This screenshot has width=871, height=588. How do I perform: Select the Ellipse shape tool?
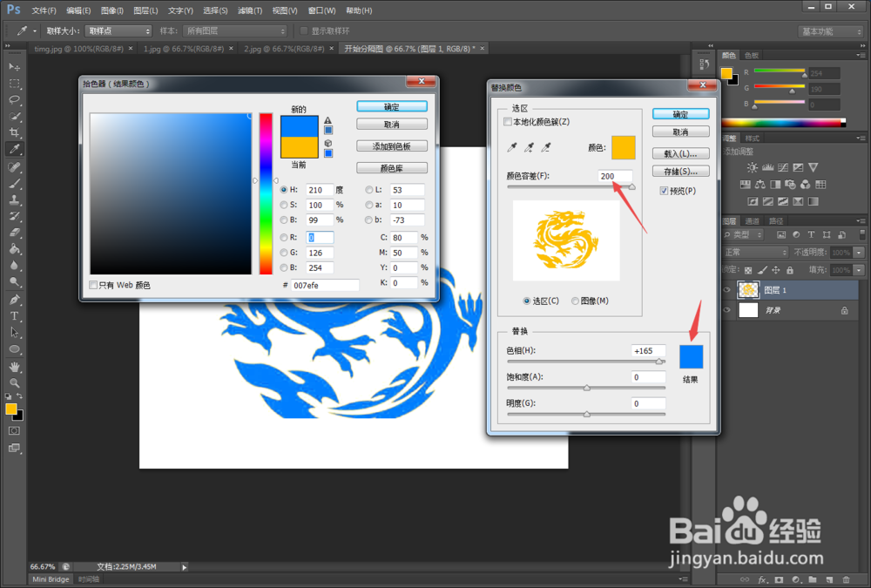coord(15,349)
